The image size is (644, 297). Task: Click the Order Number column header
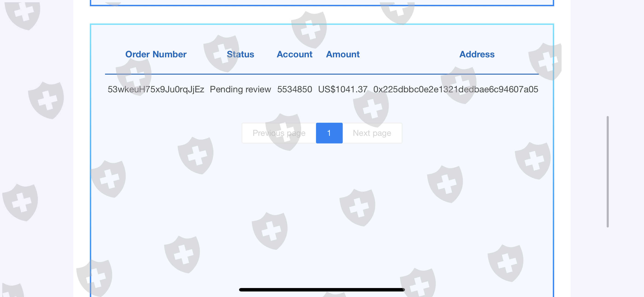156,54
